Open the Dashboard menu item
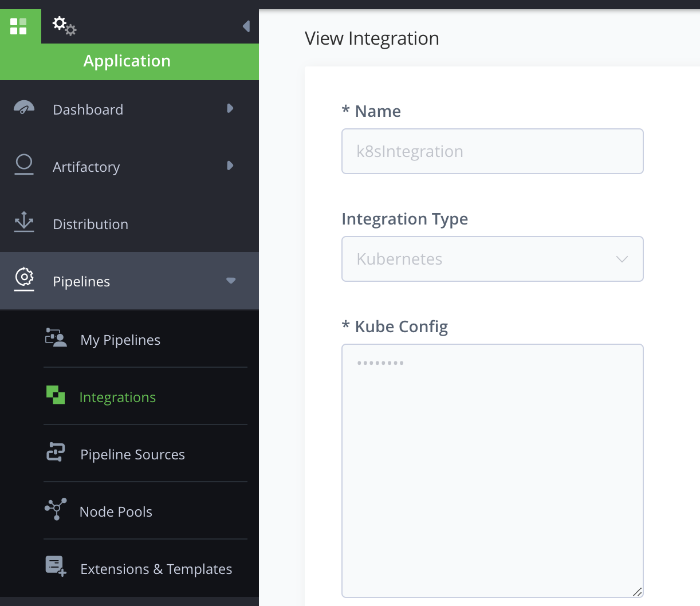Image resolution: width=700 pixels, height=606 pixels. [129, 109]
